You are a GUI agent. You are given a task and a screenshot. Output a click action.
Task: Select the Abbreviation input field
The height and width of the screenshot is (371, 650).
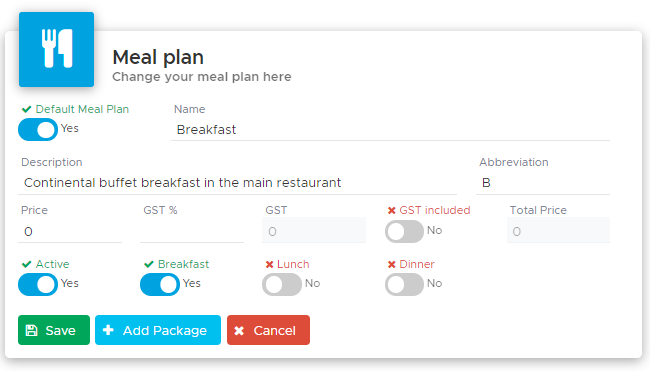coord(543,183)
